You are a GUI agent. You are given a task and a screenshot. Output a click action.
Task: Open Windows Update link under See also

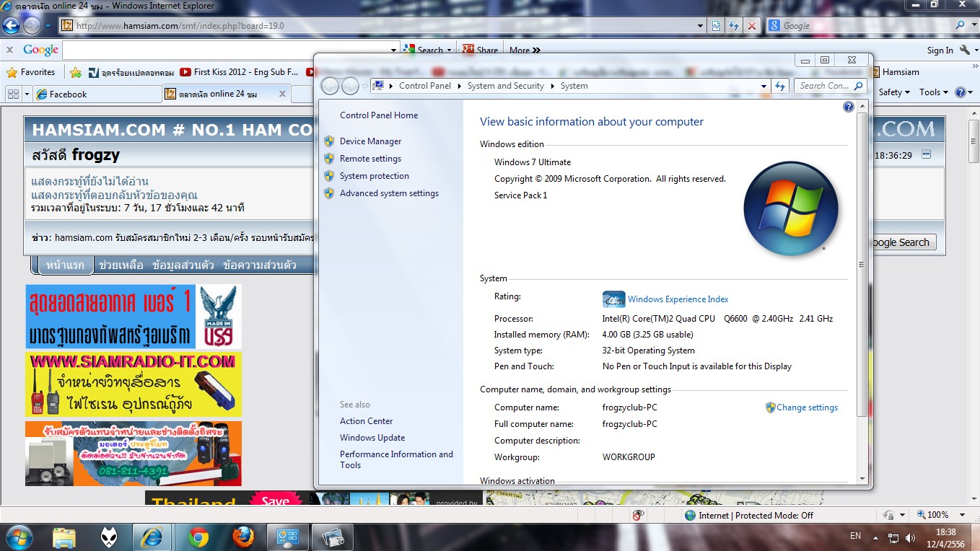click(372, 438)
